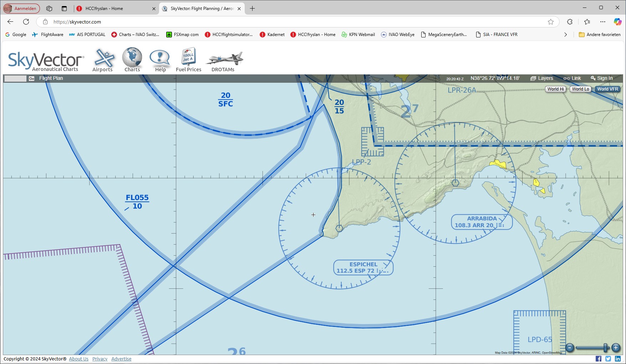Click the zoom in plus button
Viewport: 626px width, 364px height.
coord(616,348)
